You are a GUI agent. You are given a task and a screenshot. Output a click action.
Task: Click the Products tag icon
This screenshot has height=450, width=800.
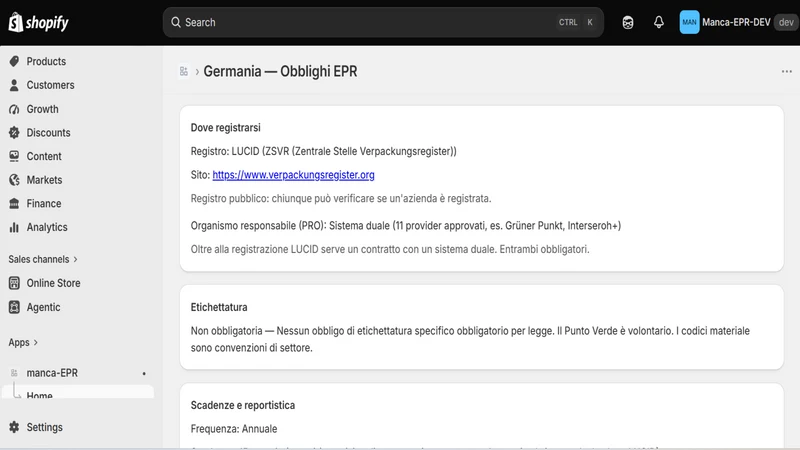14,61
